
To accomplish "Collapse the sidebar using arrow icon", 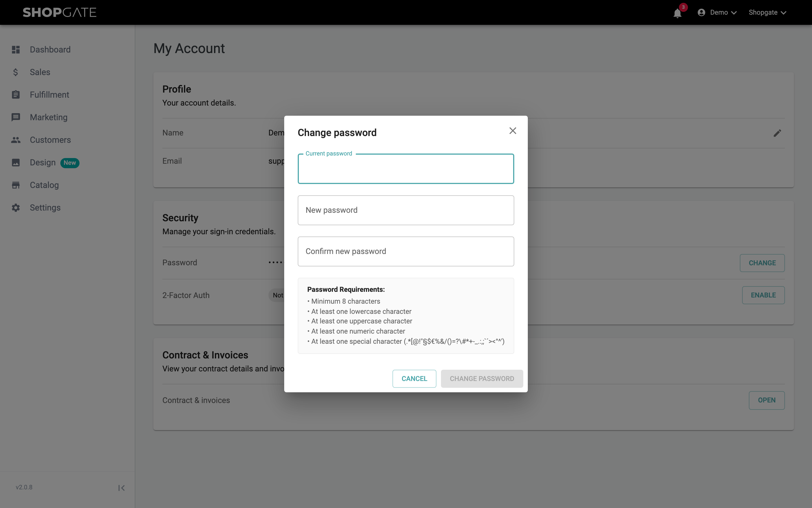I will coord(122,488).
